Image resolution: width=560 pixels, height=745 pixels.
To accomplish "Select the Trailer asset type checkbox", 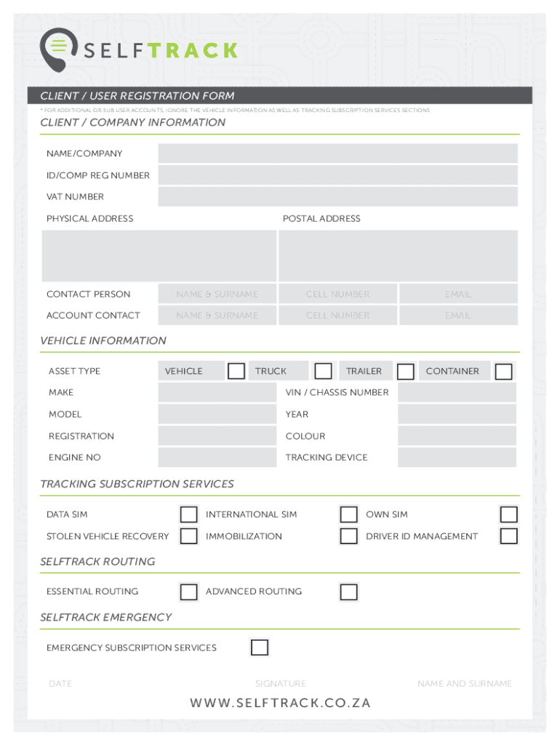I will [406, 371].
